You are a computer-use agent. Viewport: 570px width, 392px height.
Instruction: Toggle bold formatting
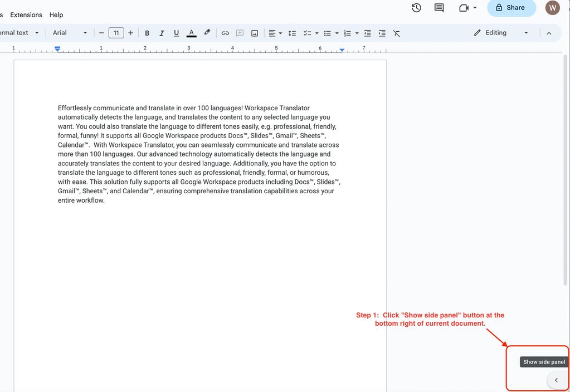pos(147,33)
